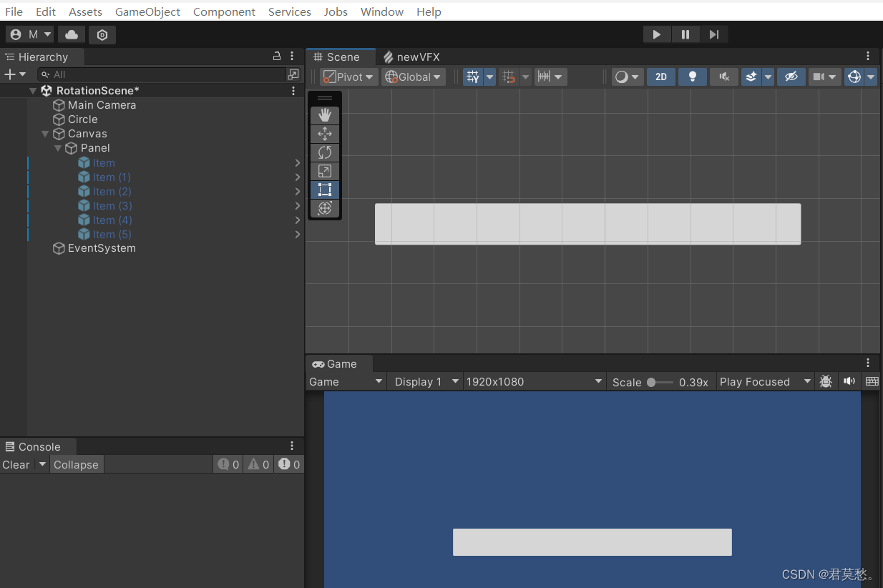883x588 pixels.
Task: Clear the Console log
Action: click(x=16, y=465)
